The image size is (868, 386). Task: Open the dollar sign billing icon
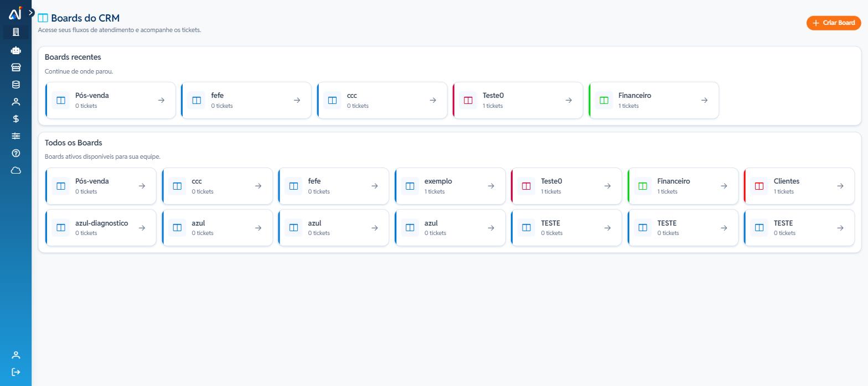[x=15, y=119]
